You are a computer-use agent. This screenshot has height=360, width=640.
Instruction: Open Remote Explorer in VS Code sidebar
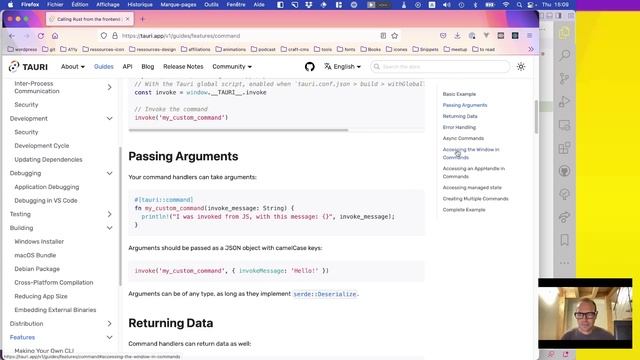tap(564, 125)
